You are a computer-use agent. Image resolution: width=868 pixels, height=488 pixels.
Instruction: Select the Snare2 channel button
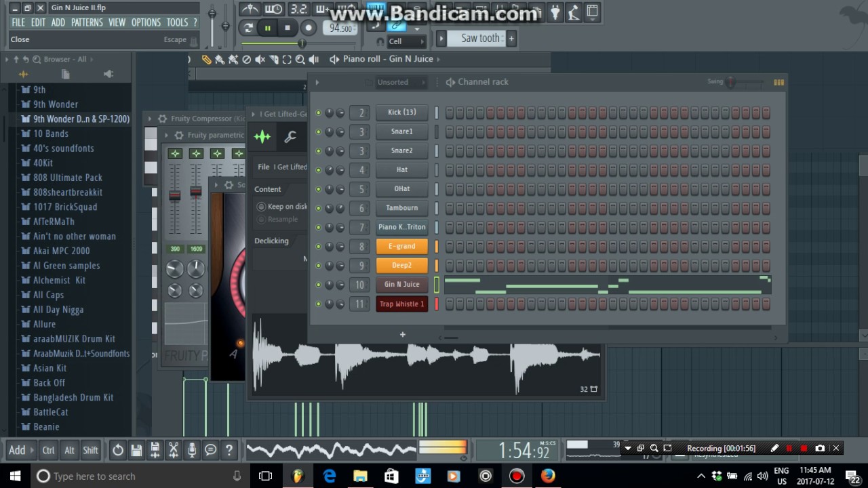coord(401,151)
